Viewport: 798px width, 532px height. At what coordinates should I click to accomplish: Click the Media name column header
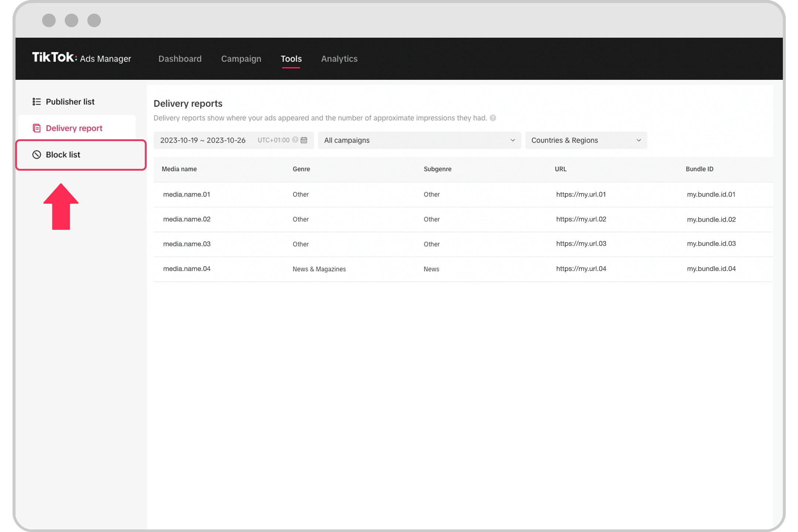180,169
